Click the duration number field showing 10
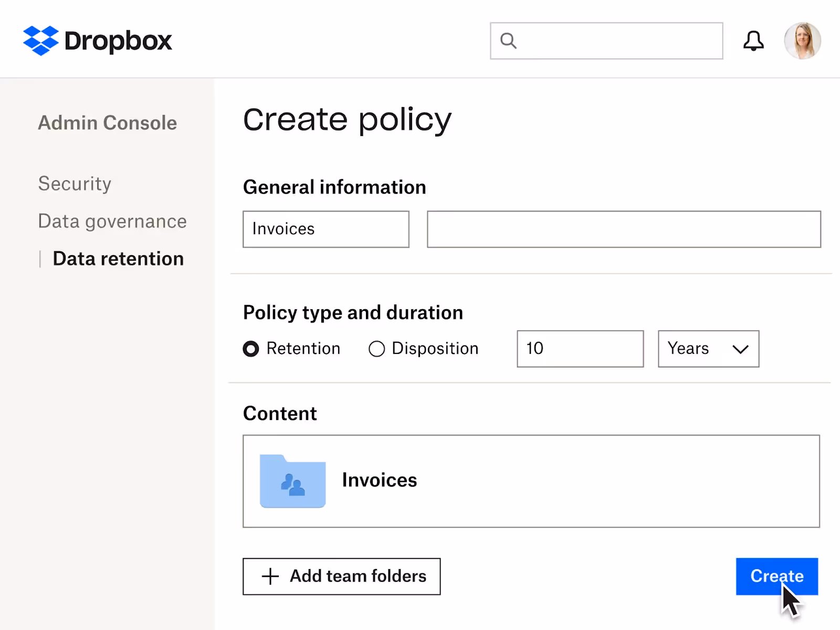The width and height of the screenshot is (840, 630). pyautogui.click(x=580, y=349)
